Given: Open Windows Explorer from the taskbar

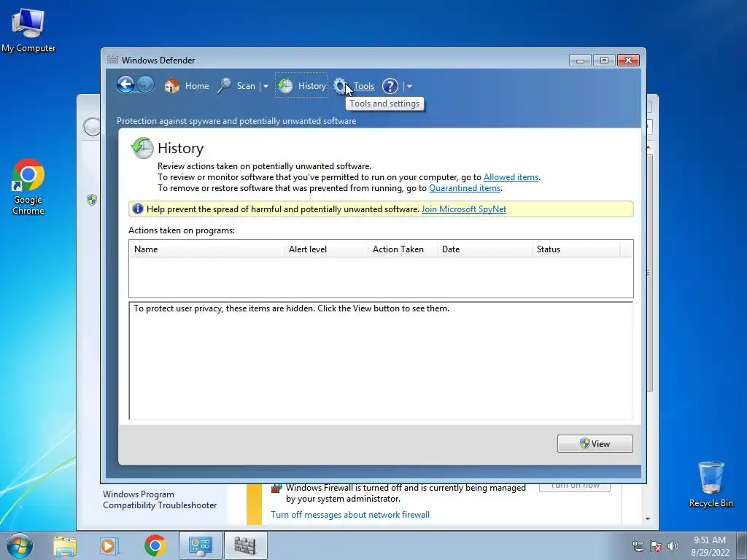Looking at the screenshot, I should (65, 545).
